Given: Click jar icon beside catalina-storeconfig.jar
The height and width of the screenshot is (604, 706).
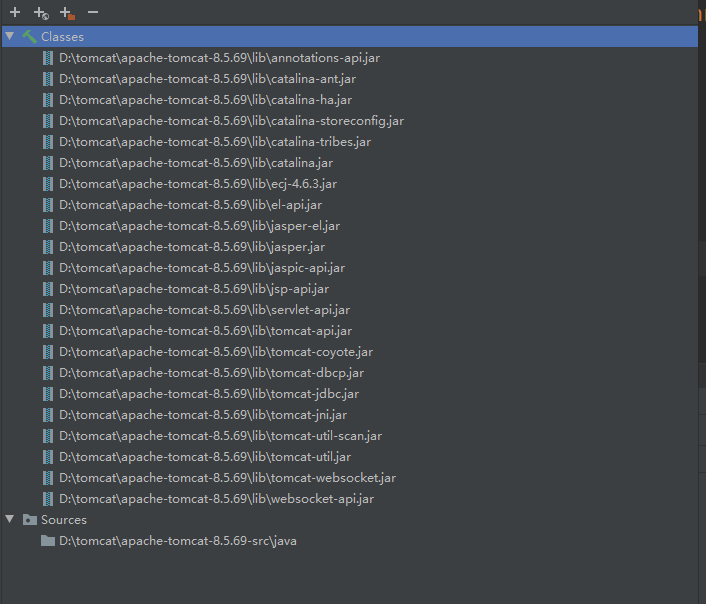Looking at the screenshot, I should pos(48,121).
